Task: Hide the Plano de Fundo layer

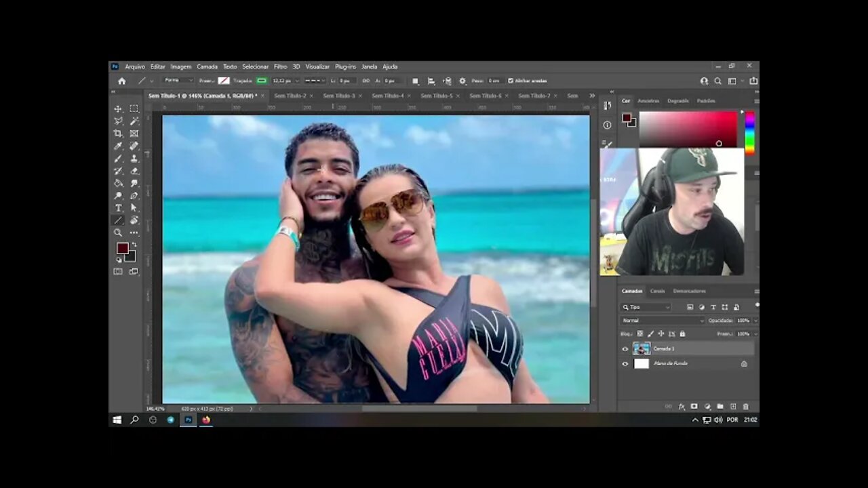Action: pyautogui.click(x=625, y=364)
